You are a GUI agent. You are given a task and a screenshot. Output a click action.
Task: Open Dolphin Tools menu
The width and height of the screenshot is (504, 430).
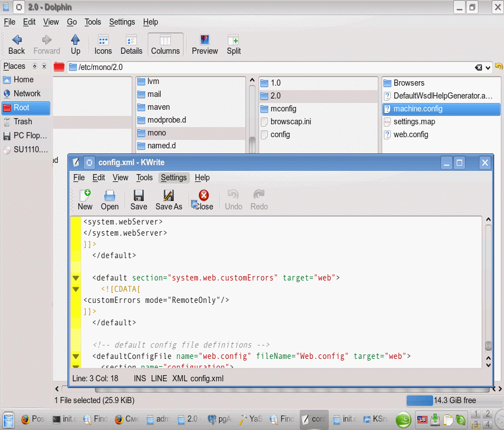tap(92, 22)
